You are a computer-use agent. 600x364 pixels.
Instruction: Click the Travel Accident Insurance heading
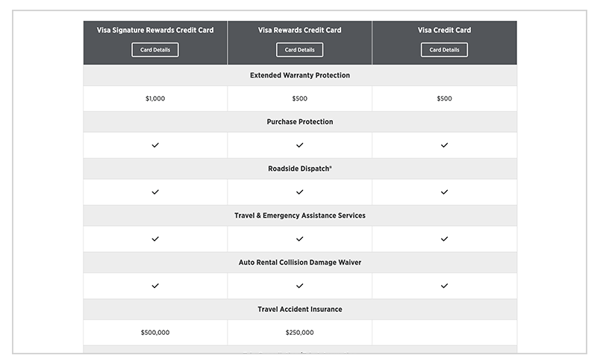click(x=299, y=309)
